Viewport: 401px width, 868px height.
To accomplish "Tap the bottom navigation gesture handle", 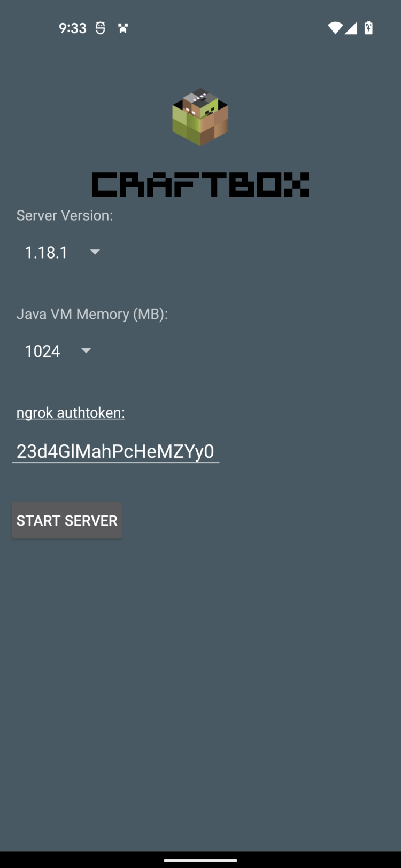I will 200,860.
